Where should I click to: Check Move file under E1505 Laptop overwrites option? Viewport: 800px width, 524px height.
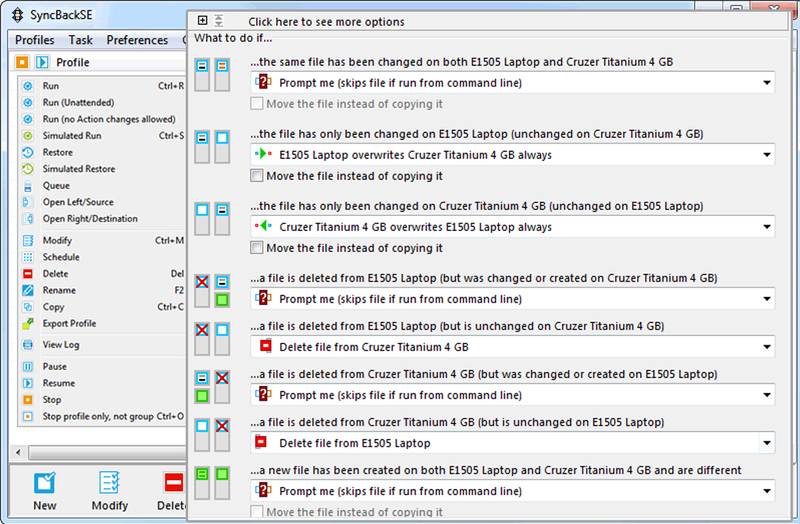click(257, 176)
